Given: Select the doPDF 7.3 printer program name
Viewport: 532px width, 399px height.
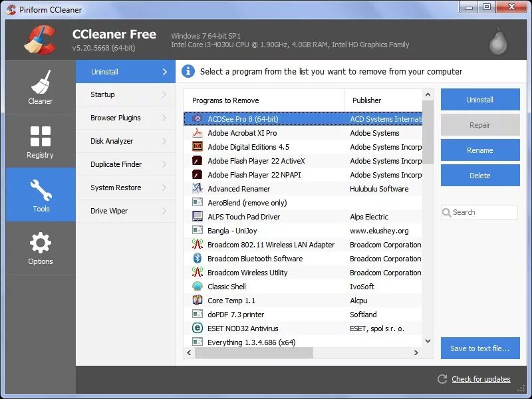Looking at the screenshot, I should [x=236, y=315].
